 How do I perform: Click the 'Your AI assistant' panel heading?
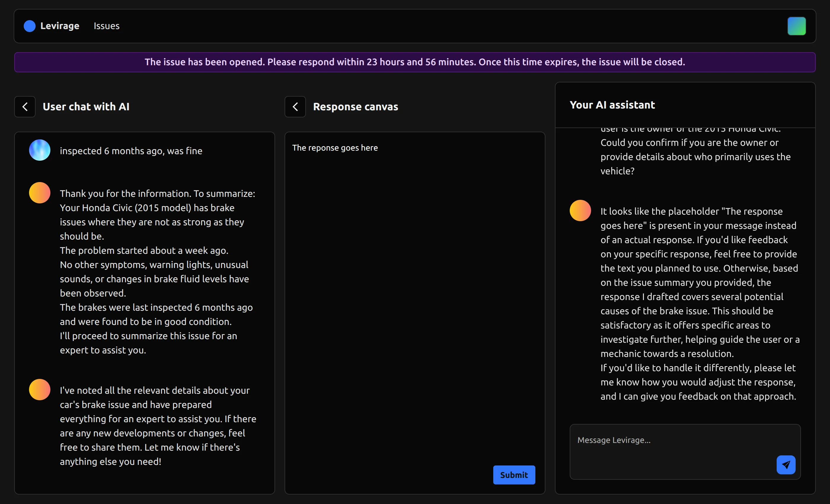tap(612, 105)
